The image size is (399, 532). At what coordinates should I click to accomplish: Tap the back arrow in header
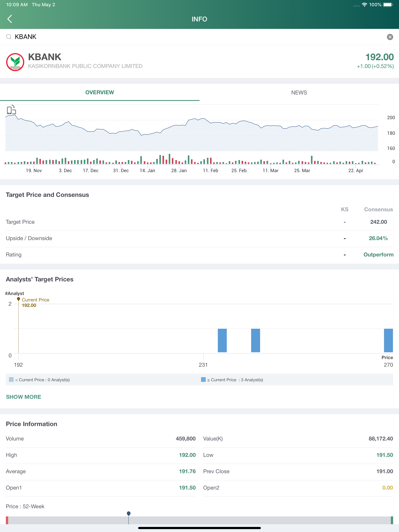click(10, 19)
